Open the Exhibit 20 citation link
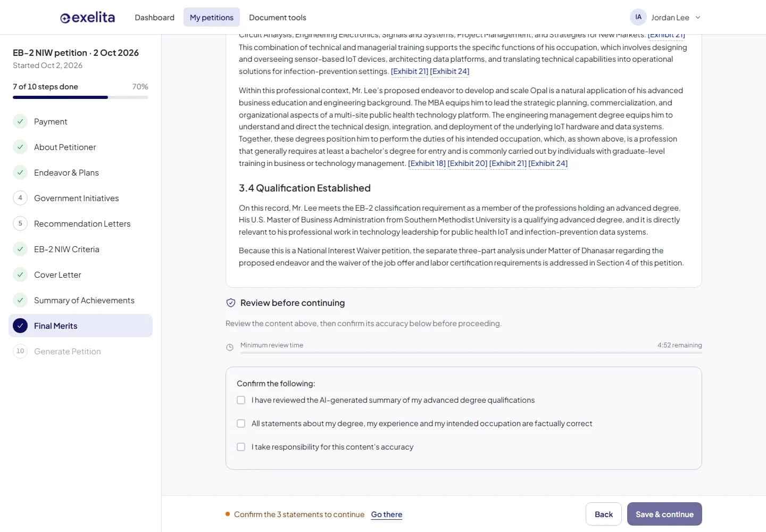Viewport: 766px width, 532px height. coord(468,163)
